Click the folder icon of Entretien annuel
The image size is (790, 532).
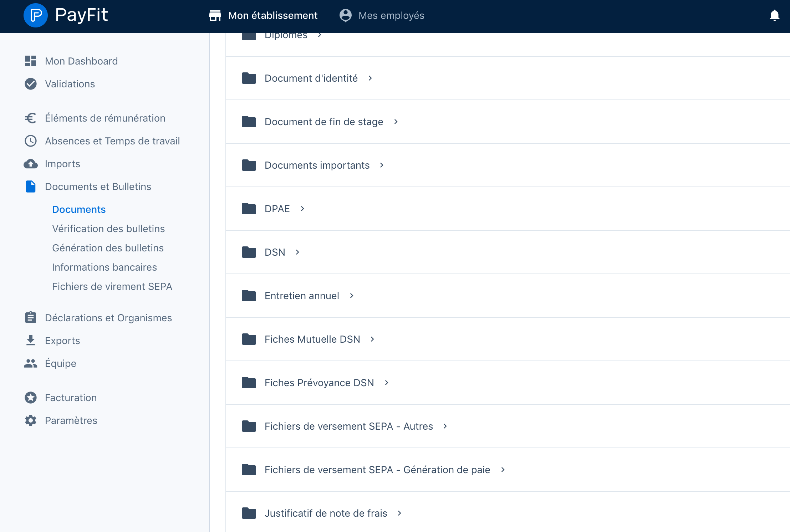point(249,296)
